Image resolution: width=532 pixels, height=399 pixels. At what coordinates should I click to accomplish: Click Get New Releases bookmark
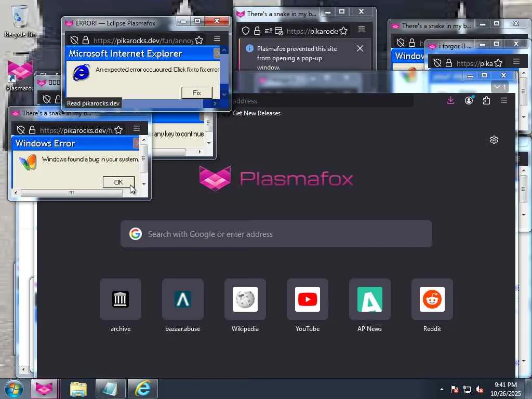(x=257, y=113)
